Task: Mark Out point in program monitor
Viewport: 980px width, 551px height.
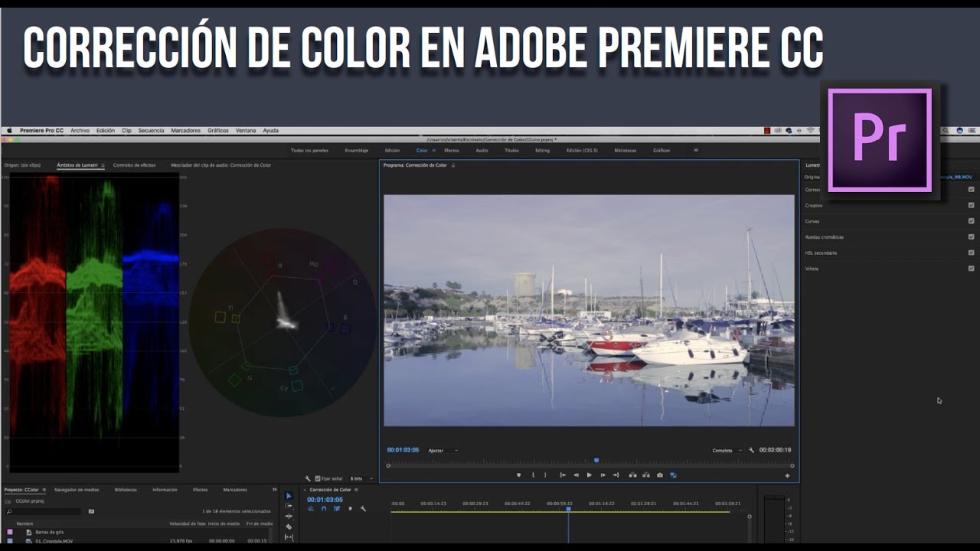Action: click(x=545, y=475)
